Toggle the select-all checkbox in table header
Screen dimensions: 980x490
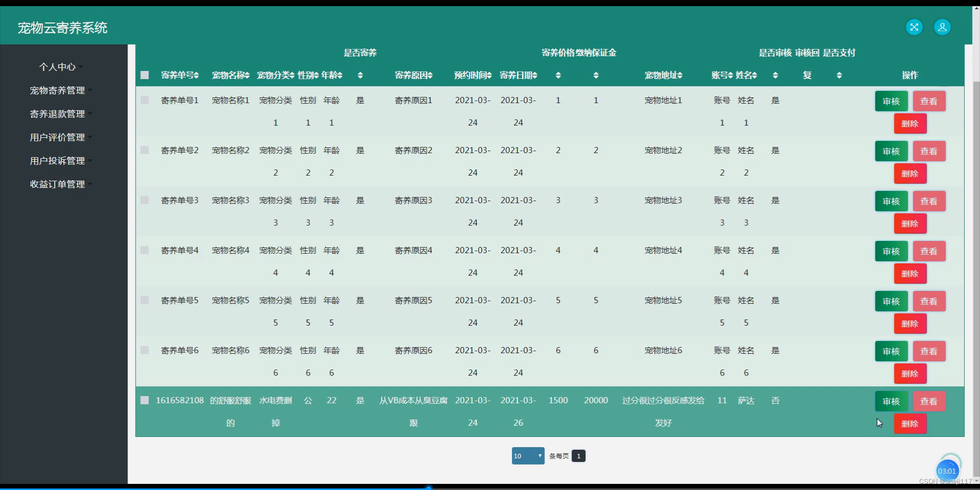tap(144, 75)
